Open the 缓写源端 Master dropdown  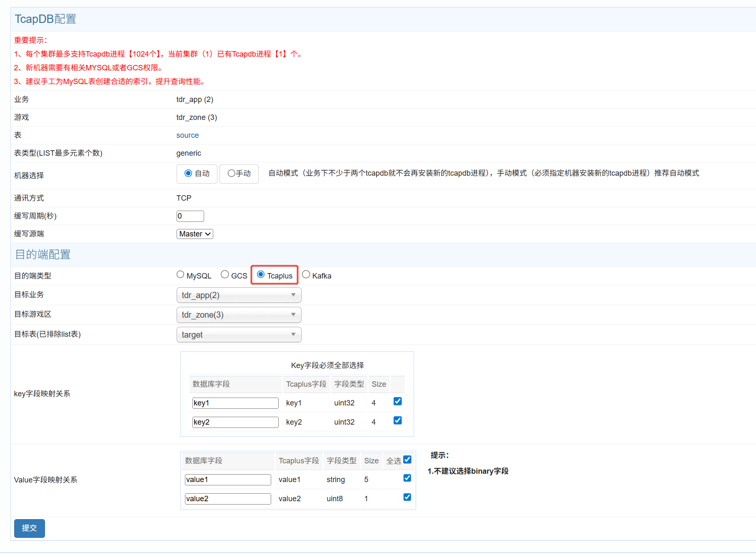coord(195,234)
